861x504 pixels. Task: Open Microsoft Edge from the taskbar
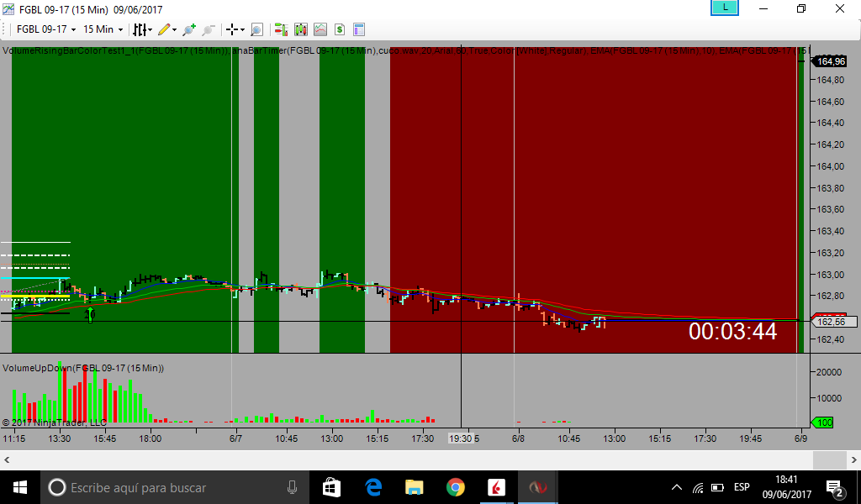click(x=373, y=487)
